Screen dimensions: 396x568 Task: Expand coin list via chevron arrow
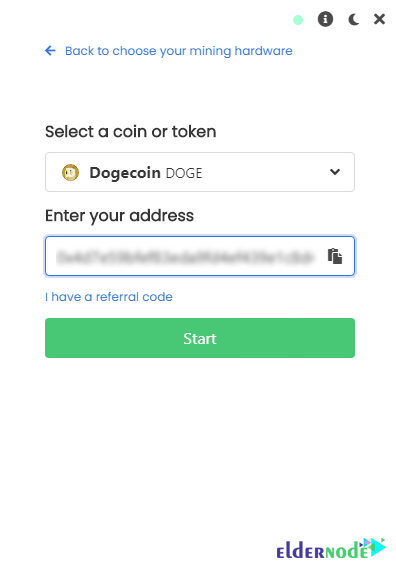click(x=335, y=172)
